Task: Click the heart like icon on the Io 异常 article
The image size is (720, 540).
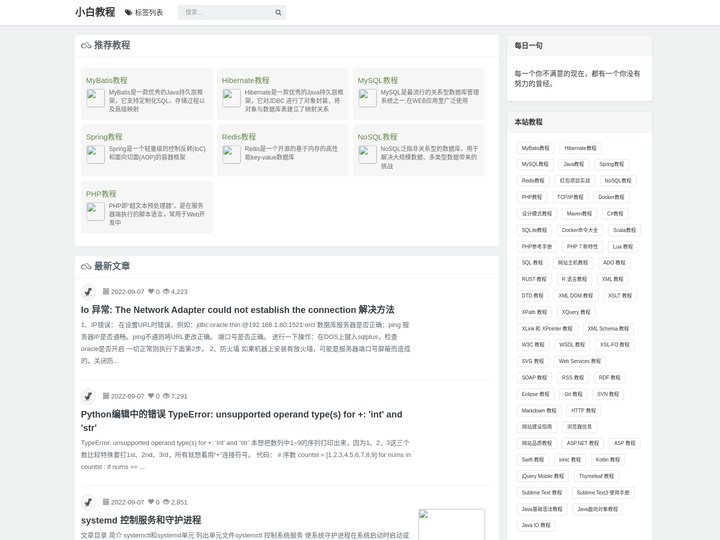Action: click(x=151, y=292)
